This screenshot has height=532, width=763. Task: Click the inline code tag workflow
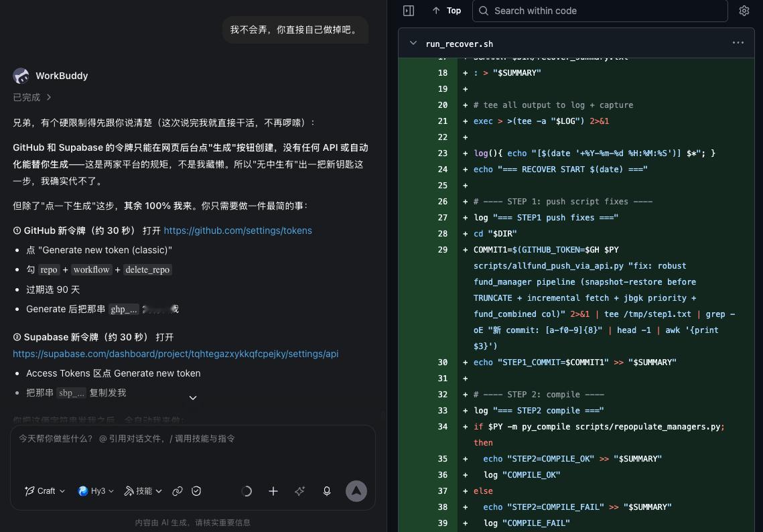click(92, 269)
